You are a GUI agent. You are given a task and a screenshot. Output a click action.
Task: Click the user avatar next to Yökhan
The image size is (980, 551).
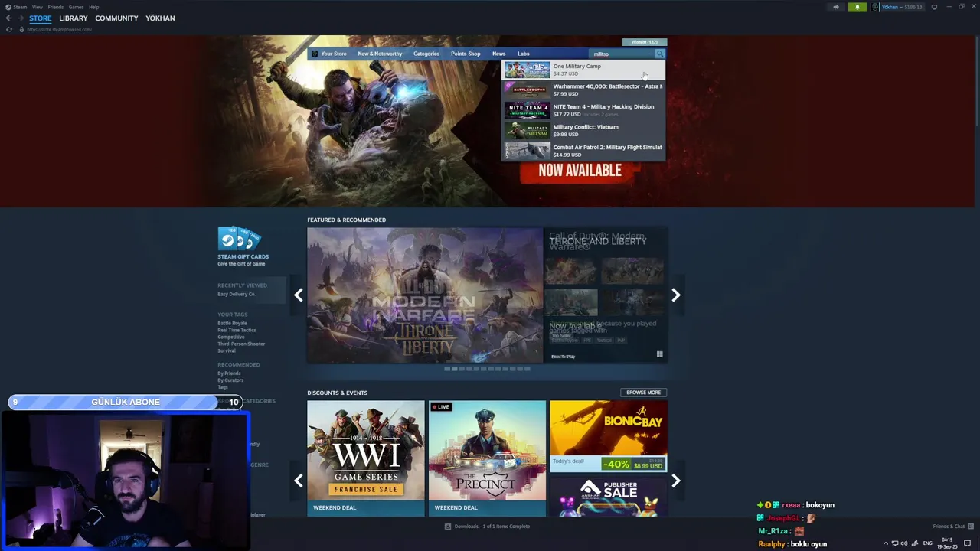pos(876,7)
